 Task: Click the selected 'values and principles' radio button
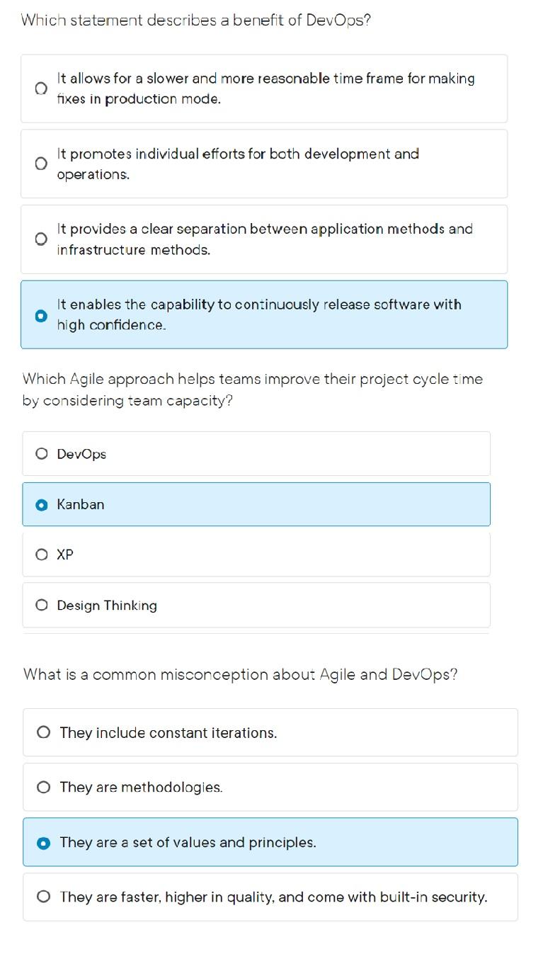coord(43,842)
